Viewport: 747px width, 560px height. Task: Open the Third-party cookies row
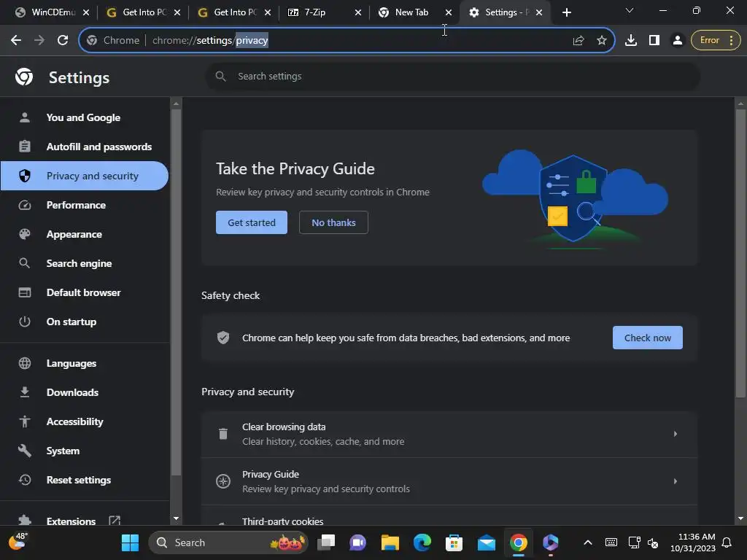coord(449,516)
